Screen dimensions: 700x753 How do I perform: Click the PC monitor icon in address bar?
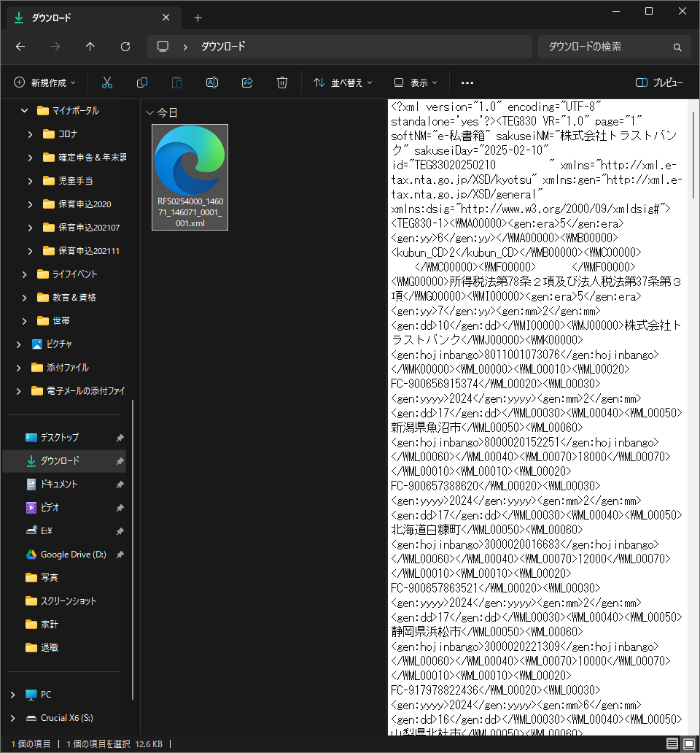[163, 47]
